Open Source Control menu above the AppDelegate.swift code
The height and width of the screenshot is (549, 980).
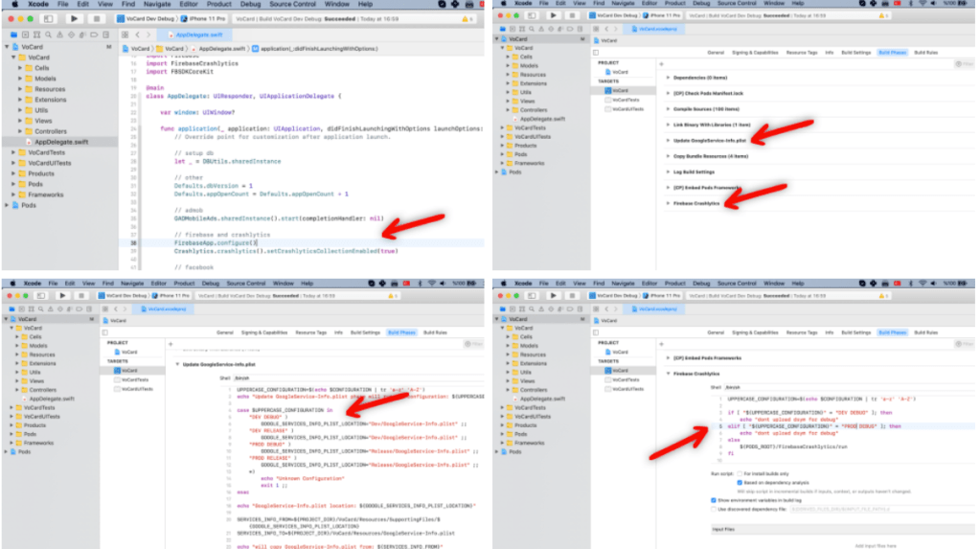(290, 4)
